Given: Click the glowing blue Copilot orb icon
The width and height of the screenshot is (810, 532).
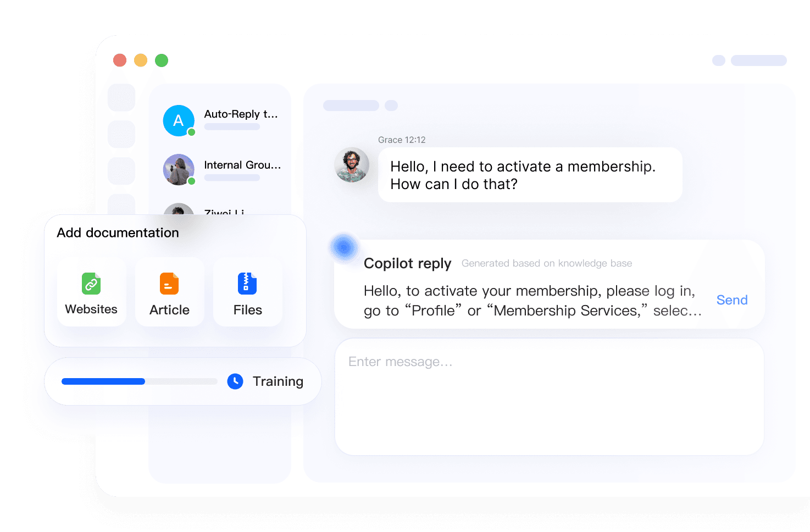Looking at the screenshot, I should [344, 247].
